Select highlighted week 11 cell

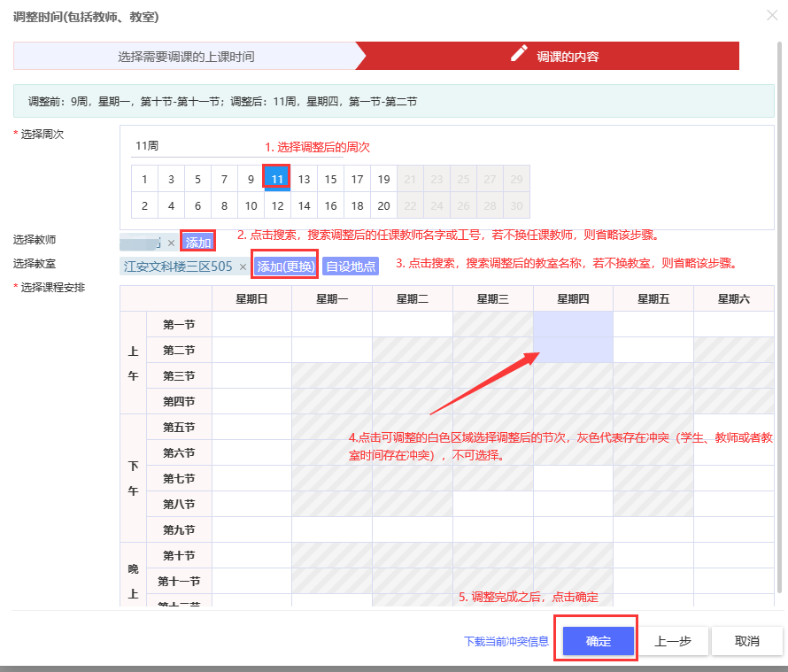click(277, 179)
